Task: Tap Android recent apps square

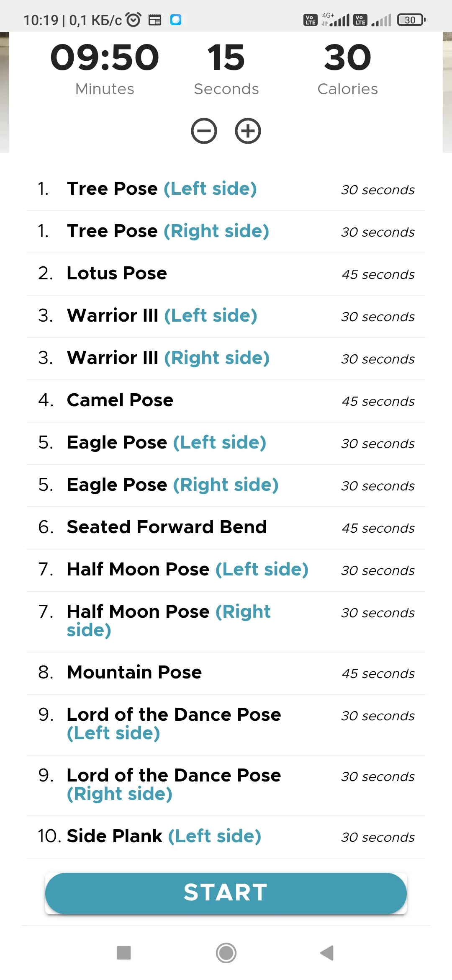Action: click(124, 953)
